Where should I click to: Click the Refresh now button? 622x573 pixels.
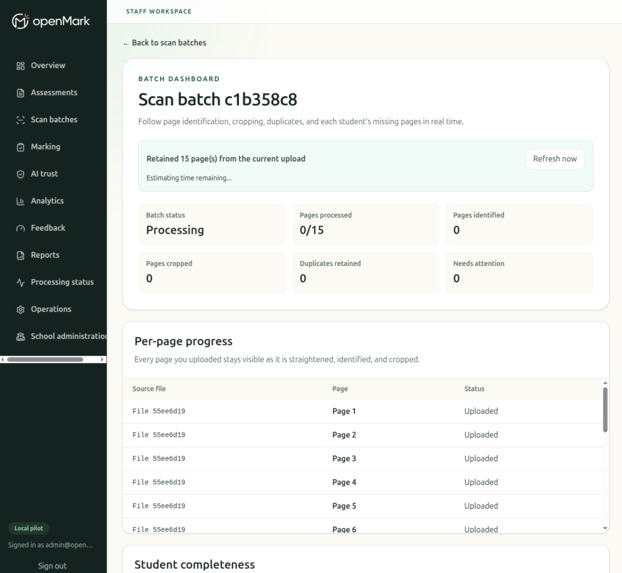click(555, 159)
